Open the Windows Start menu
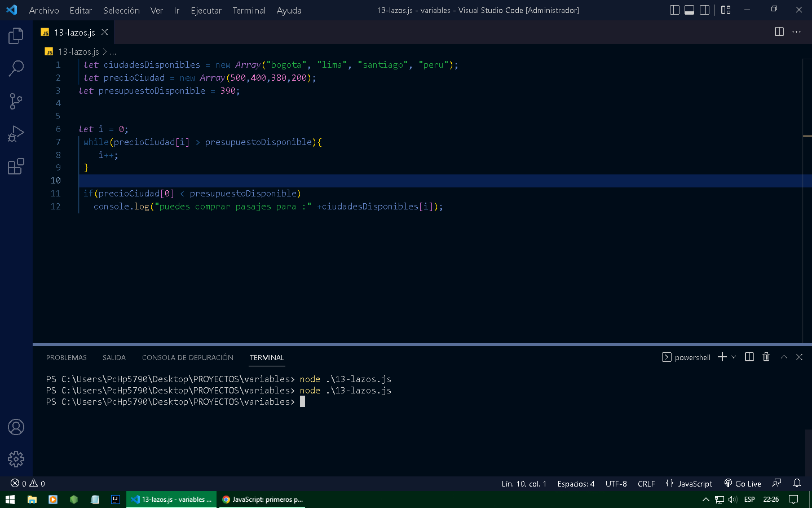Image resolution: width=812 pixels, height=508 pixels. pos(10,500)
